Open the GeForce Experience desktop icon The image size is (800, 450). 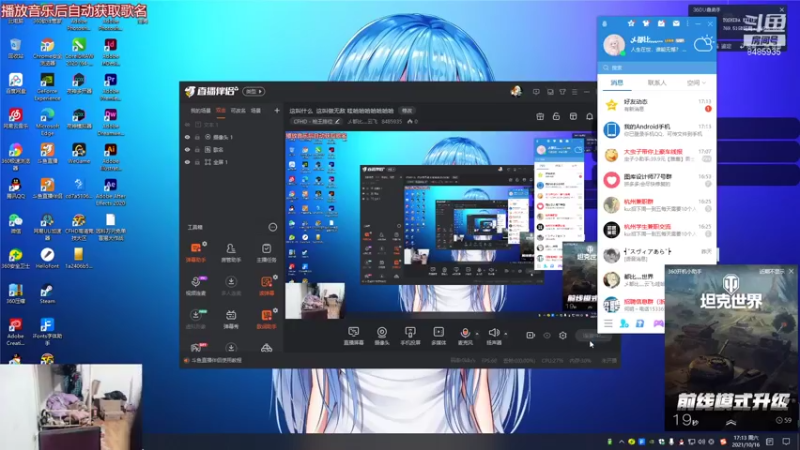[x=47, y=87]
